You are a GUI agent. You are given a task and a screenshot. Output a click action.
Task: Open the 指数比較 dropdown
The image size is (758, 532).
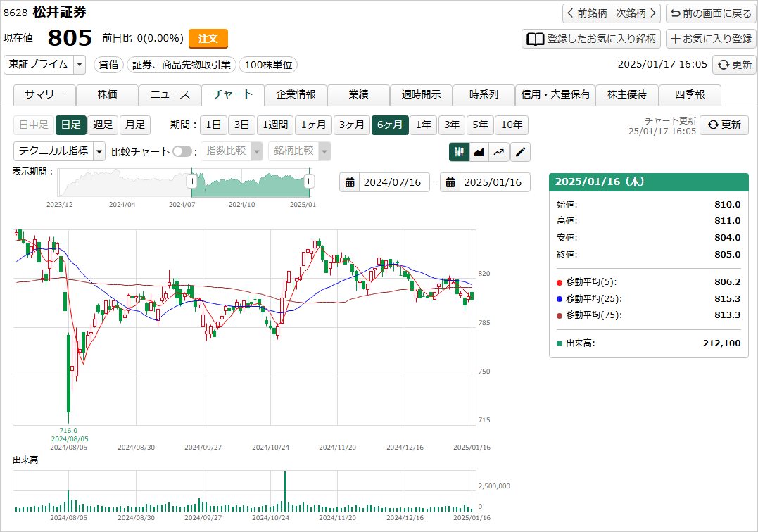pyautogui.click(x=232, y=151)
